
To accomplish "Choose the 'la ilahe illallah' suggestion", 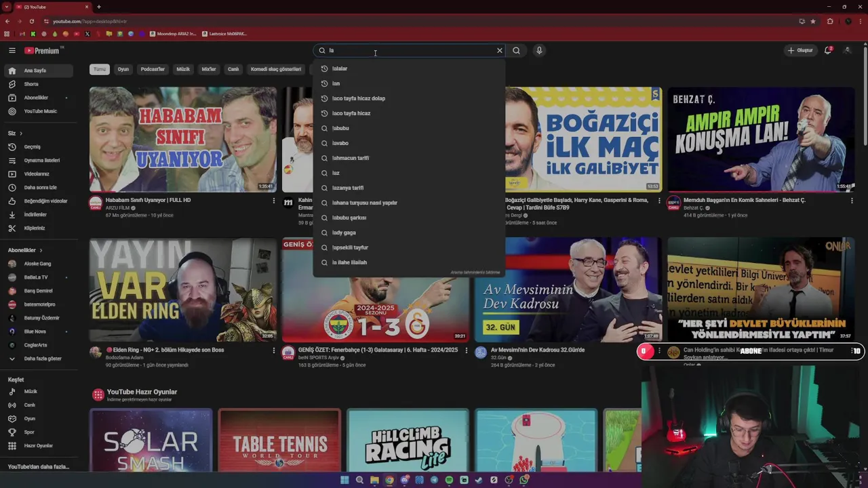I will click(x=409, y=262).
